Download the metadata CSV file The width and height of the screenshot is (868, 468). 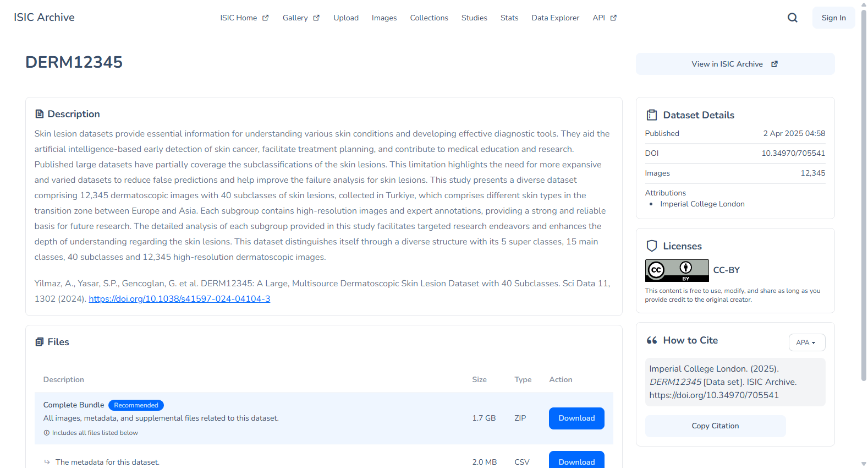(x=576, y=460)
